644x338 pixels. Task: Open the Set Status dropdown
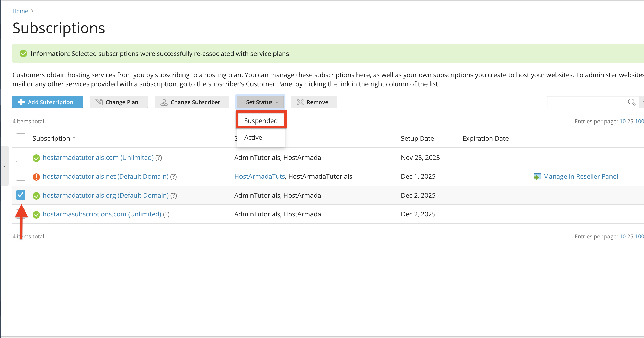pos(260,102)
